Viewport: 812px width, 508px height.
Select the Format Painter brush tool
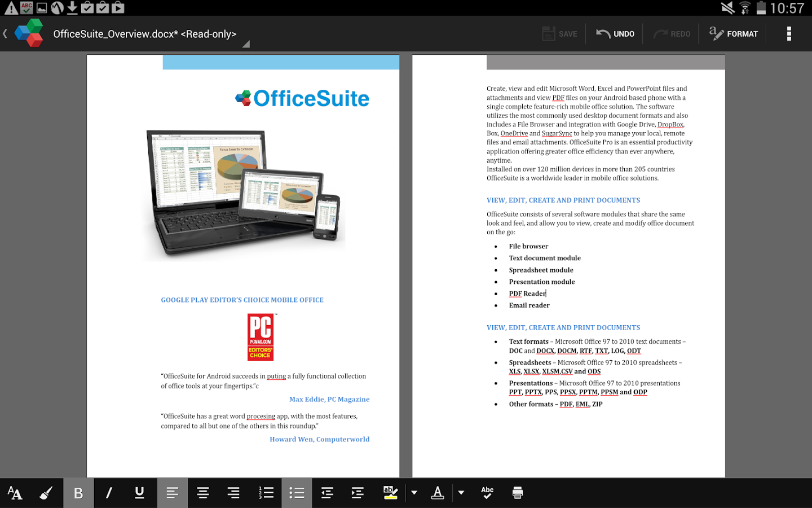[x=46, y=492]
